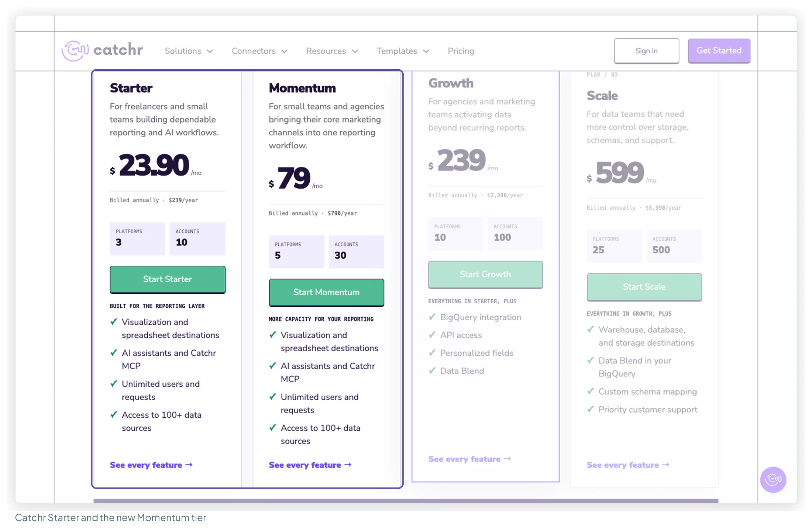This screenshot has width=812, height=531.
Task: Click the checkmark beside BigQuery integration
Action: click(x=432, y=317)
